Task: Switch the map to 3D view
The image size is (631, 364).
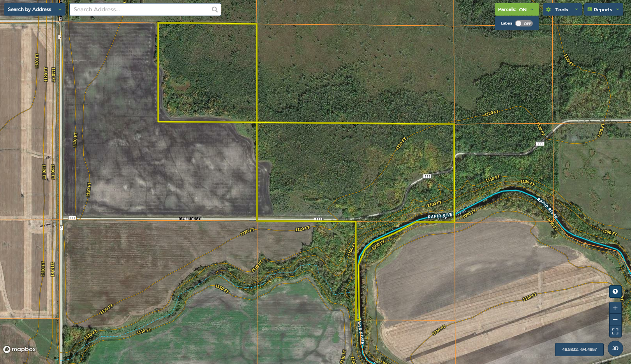Action: click(615, 348)
